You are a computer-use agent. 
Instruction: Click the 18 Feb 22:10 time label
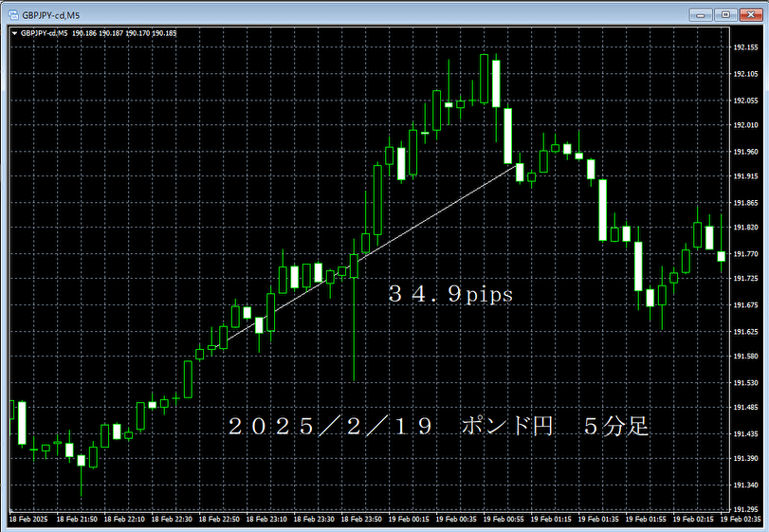click(124, 520)
